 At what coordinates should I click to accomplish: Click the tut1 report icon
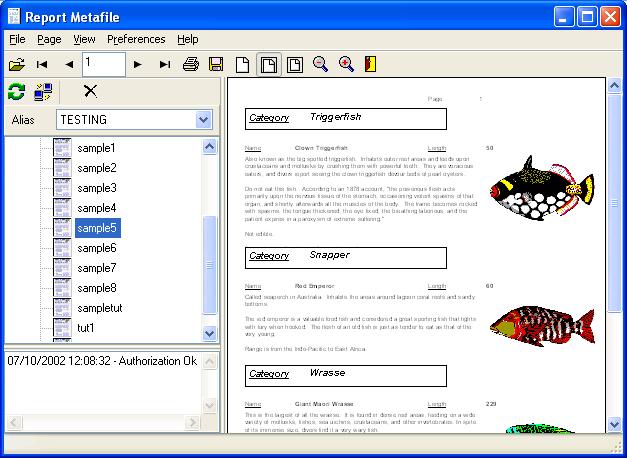point(62,328)
